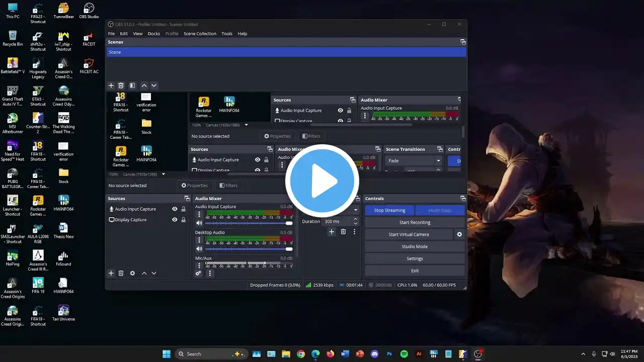Open Mic/Aux three-dot options menu

tap(199, 265)
